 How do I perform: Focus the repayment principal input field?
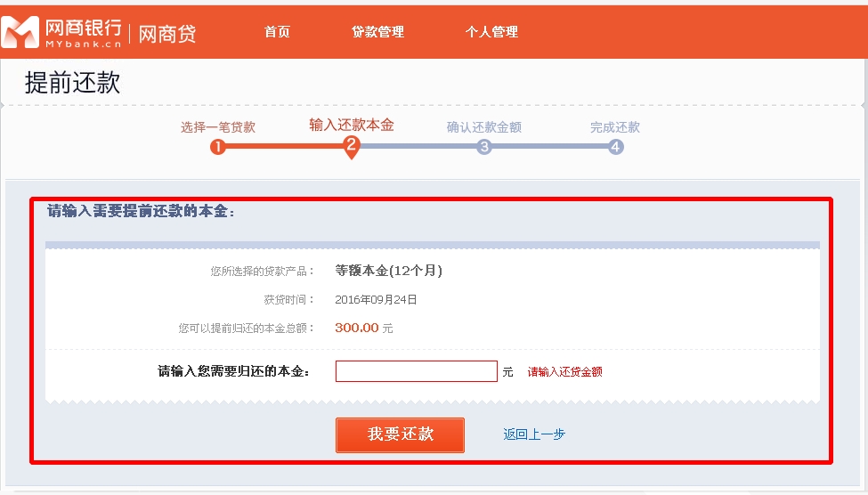pyautogui.click(x=416, y=371)
